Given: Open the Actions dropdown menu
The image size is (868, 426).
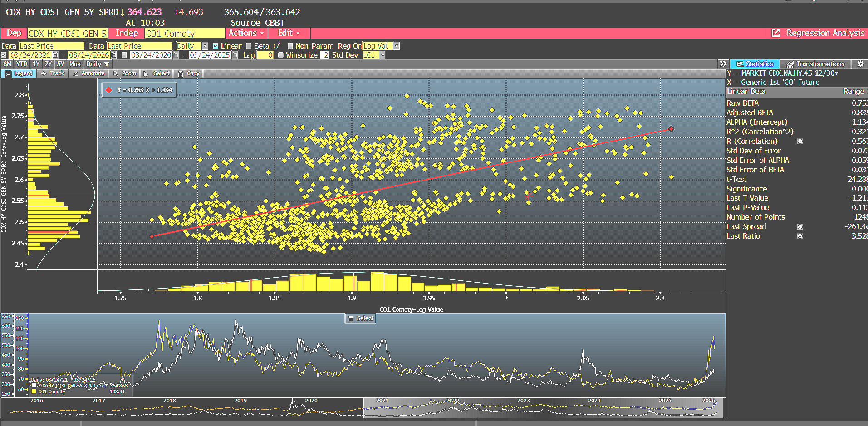Looking at the screenshot, I should tap(246, 33).
